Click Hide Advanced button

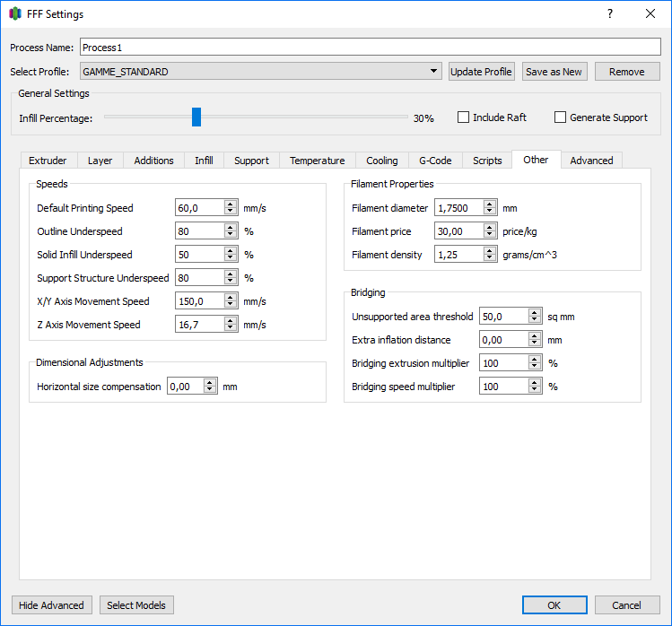click(51, 605)
